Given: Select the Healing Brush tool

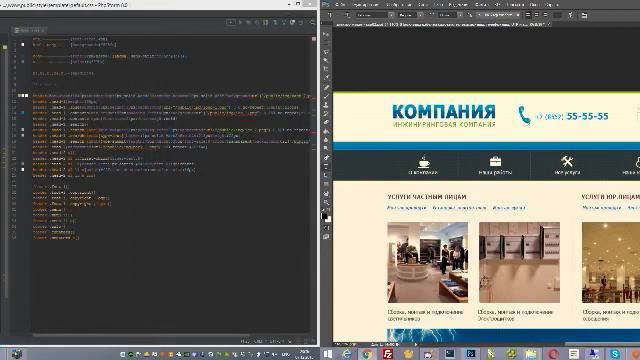Looking at the screenshot, I should (x=326, y=87).
